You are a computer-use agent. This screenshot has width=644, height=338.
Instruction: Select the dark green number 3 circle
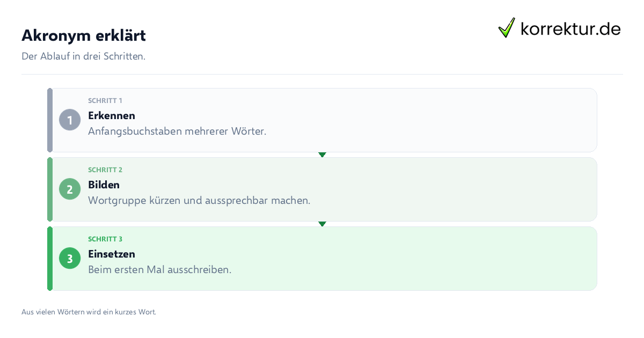pos(70,258)
